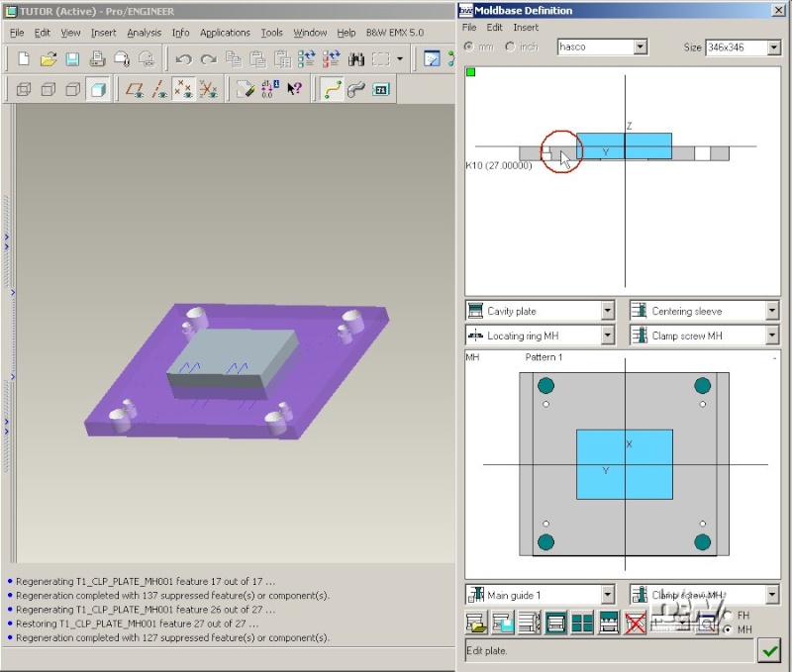Open a file via the yellow folder icon

click(x=48, y=59)
